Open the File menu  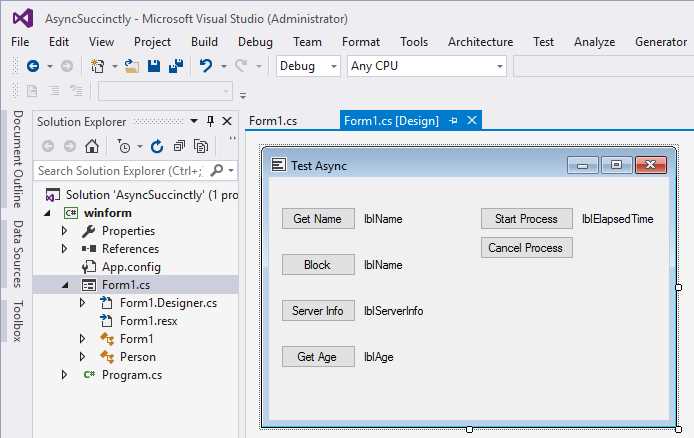point(20,42)
